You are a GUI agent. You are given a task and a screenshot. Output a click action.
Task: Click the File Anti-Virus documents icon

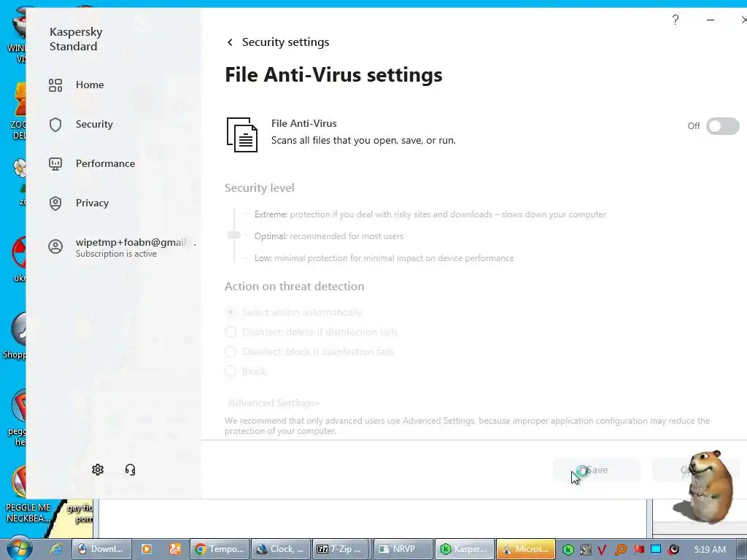[x=242, y=135]
